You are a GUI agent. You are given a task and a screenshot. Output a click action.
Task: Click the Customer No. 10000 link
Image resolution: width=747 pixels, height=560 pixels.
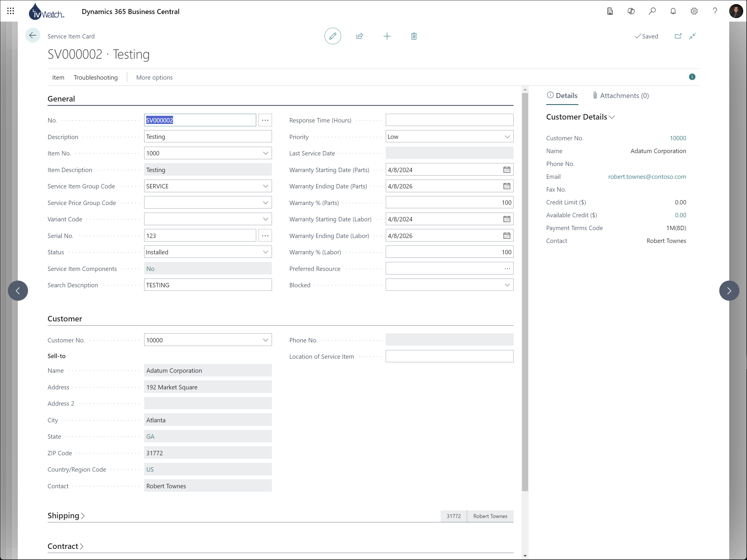(678, 138)
